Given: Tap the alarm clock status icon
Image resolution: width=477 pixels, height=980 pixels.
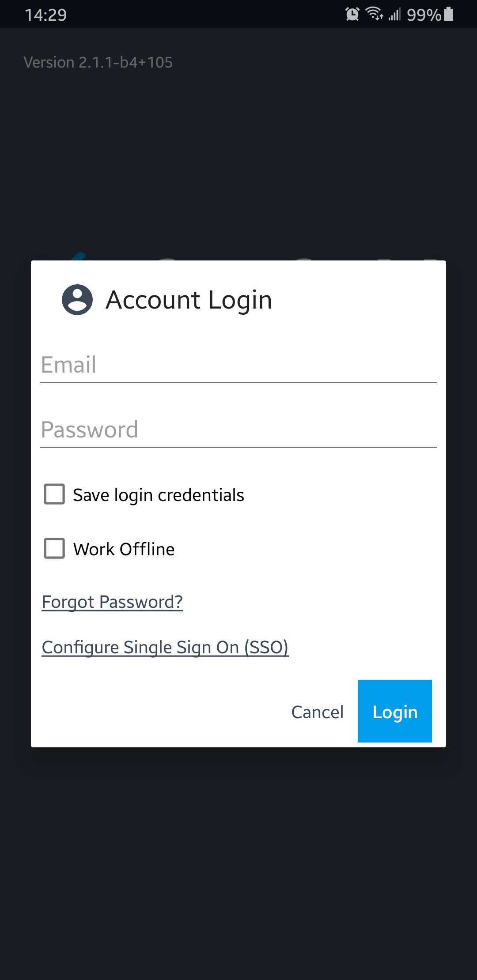Looking at the screenshot, I should (352, 15).
